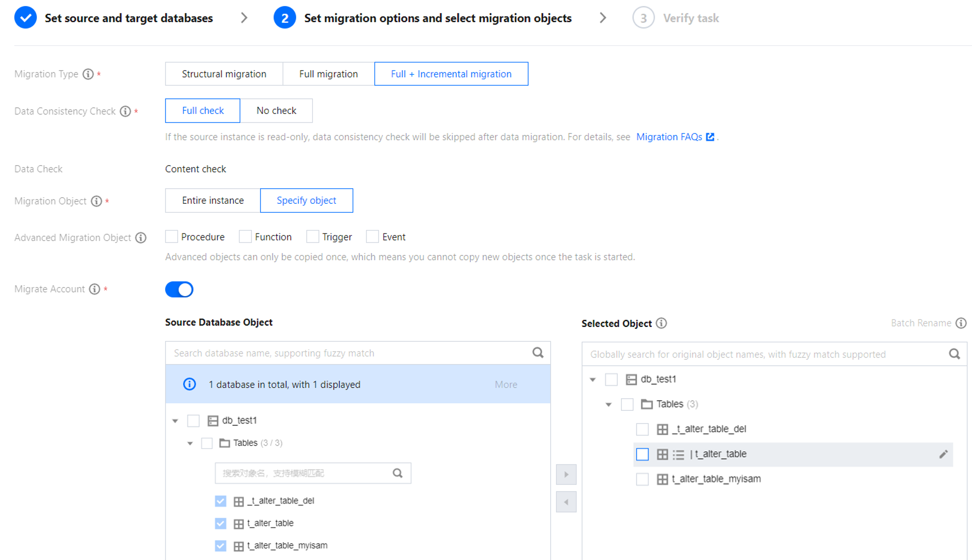Screen dimensions: 972x560
Task: Click the Data Consistency Check info icon
Action: 125,112
